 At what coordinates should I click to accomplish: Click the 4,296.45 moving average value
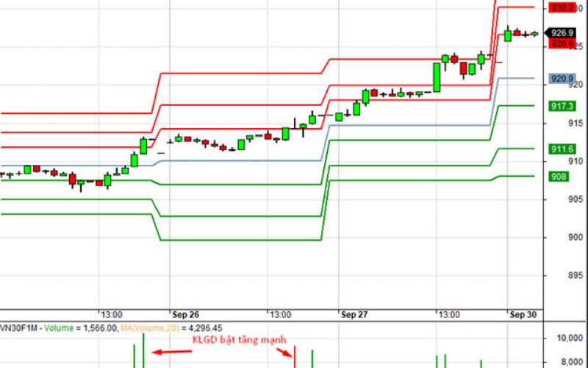[x=205, y=328]
